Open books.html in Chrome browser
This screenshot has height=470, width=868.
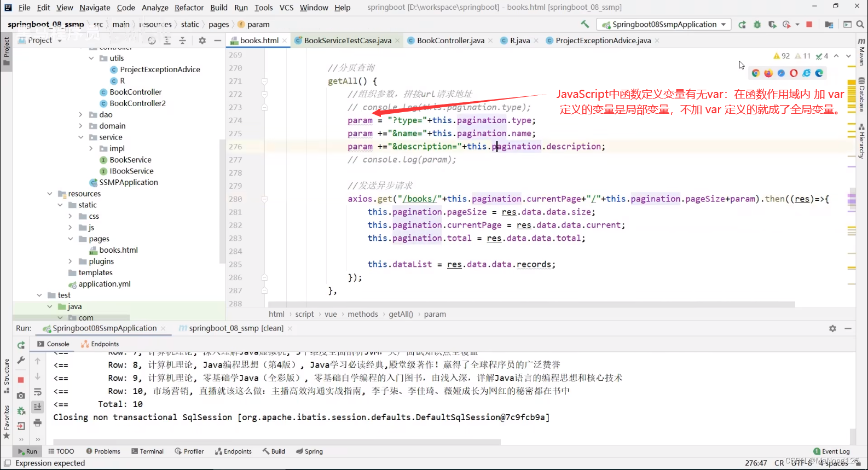[756, 73]
